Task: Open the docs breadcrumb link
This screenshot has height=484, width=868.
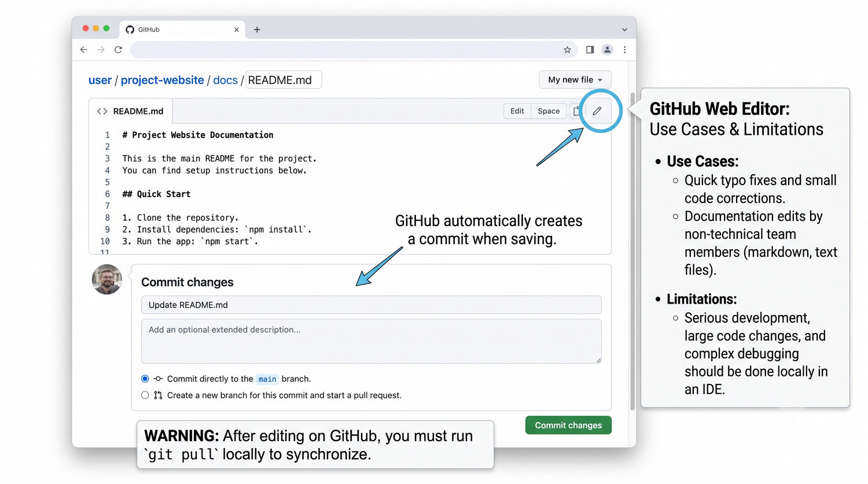Action: point(225,80)
